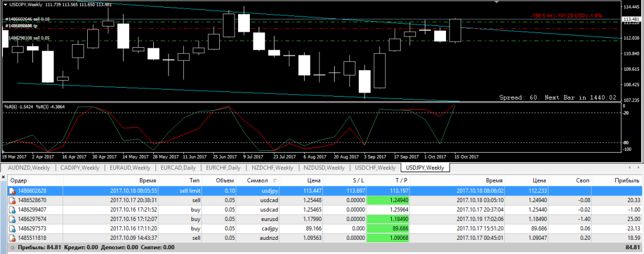Click the open price 113.447

tap(311, 191)
